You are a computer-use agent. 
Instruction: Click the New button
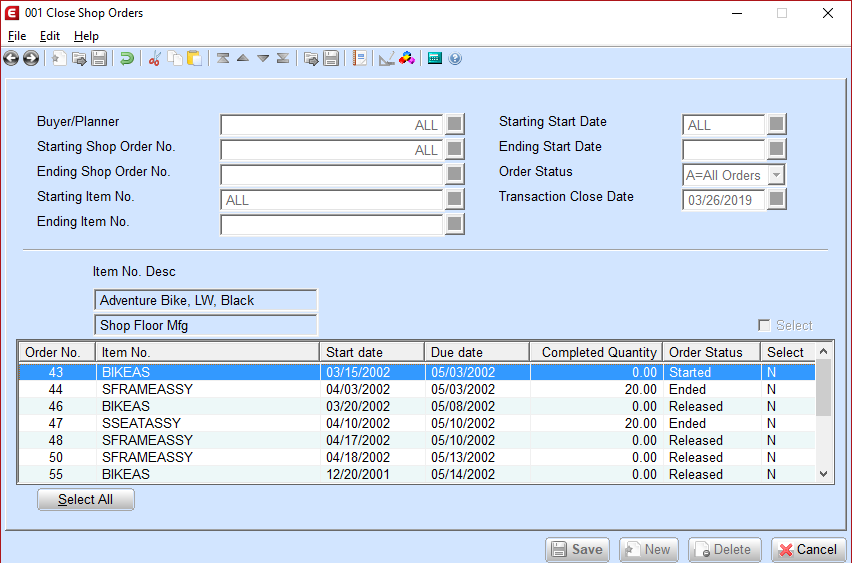tap(649, 549)
